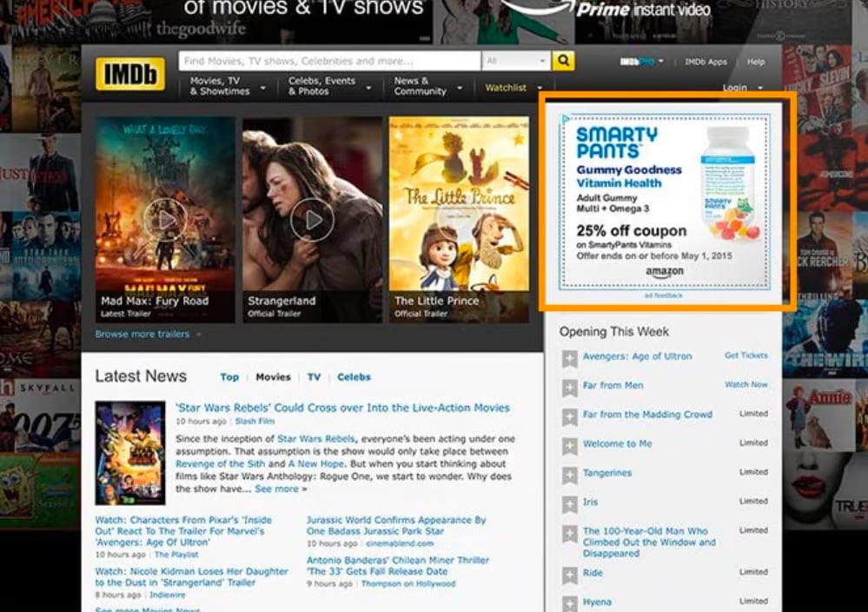Add The 100-Year-Old Man to watchlist
The image size is (868, 612).
(570, 534)
